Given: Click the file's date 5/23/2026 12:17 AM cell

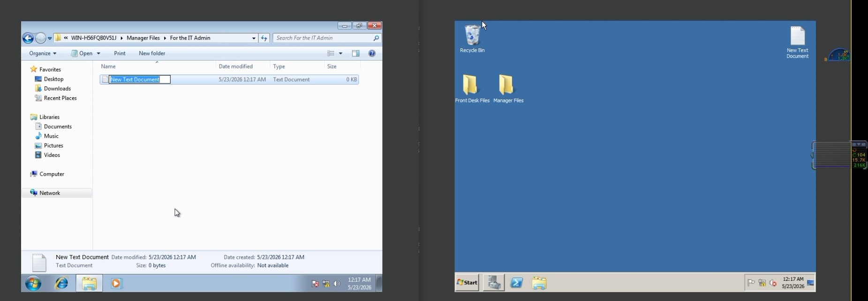Looking at the screenshot, I should coord(242,80).
